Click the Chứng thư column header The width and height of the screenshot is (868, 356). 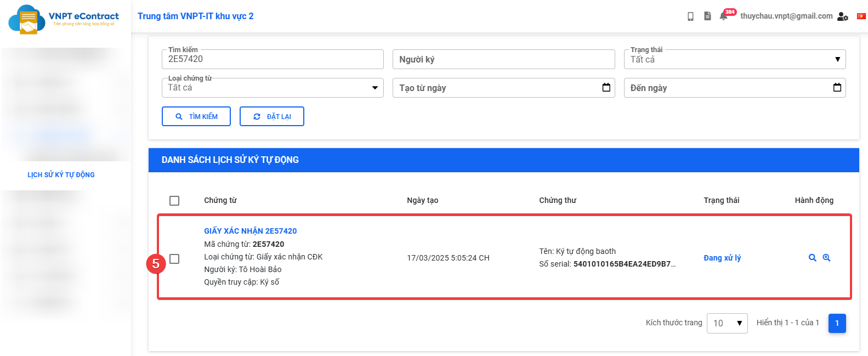(558, 200)
